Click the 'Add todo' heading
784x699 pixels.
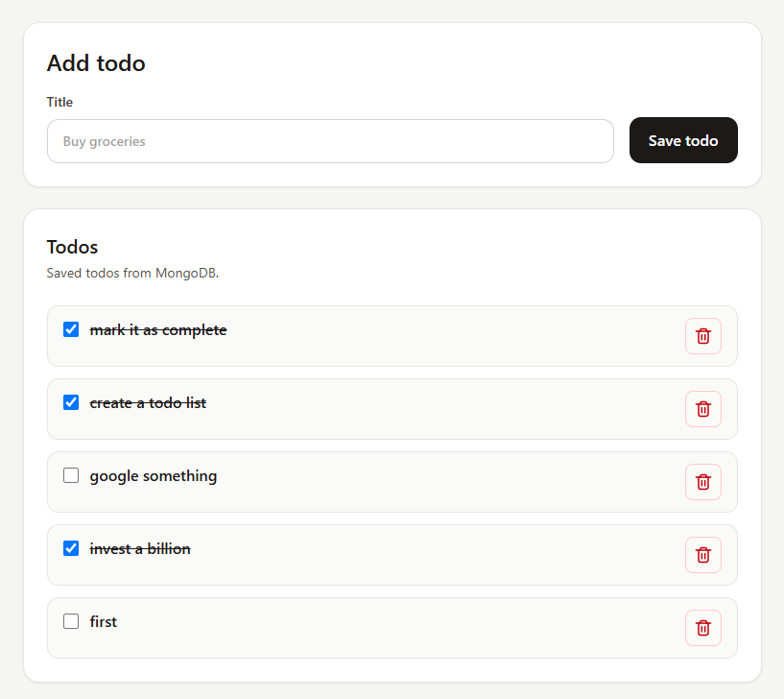pyautogui.click(x=96, y=63)
